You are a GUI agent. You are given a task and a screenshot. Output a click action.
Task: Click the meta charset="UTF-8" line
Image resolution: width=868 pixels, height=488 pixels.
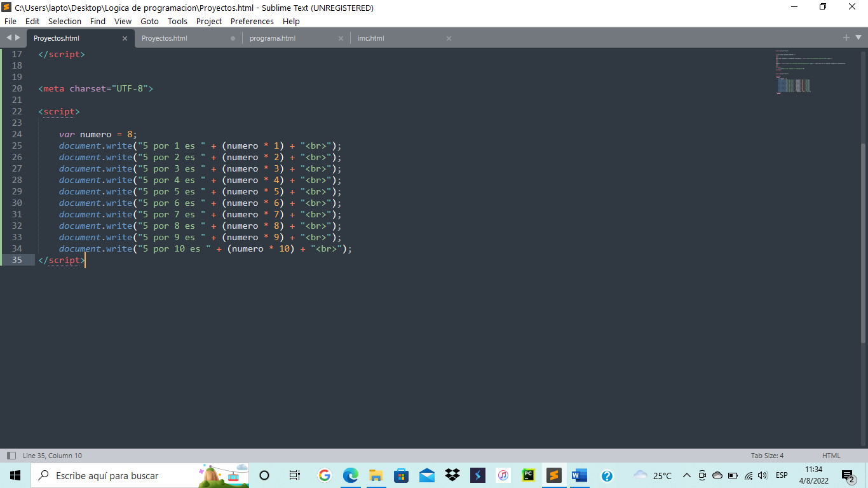click(x=96, y=88)
